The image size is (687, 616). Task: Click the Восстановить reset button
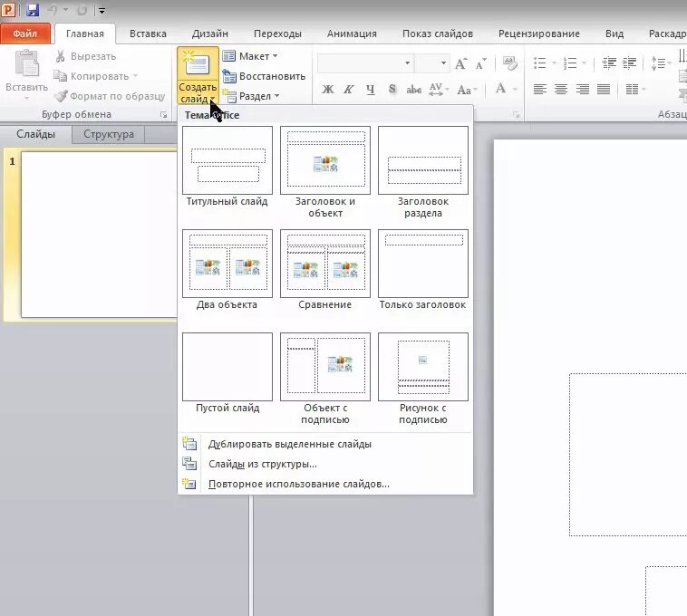264,76
